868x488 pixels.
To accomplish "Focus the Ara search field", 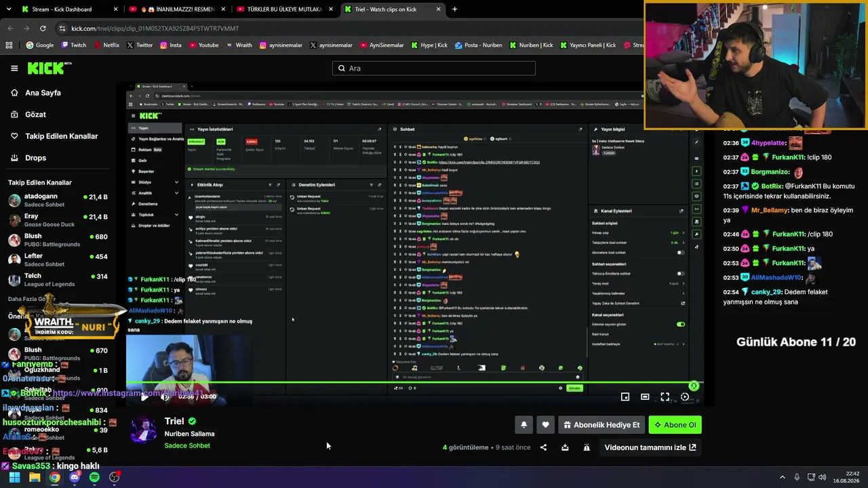I will point(434,68).
